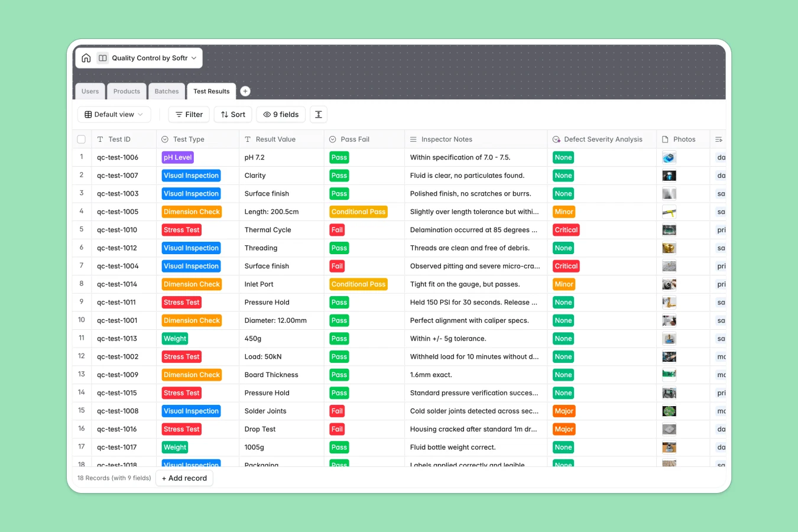Select the checkbox for row qc-test-1006
The width and height of the screenshot is (798, 532).
81,157
